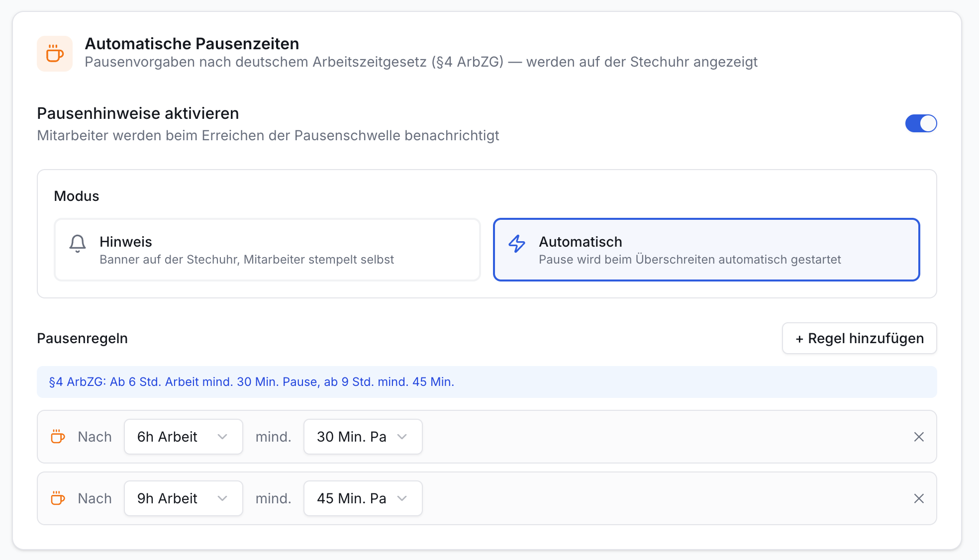Screen dimensions: 979x560
Task: Click 'mind.' label in 9h Arbeit row
Action: pyautogui.click(x=274, y=498)
